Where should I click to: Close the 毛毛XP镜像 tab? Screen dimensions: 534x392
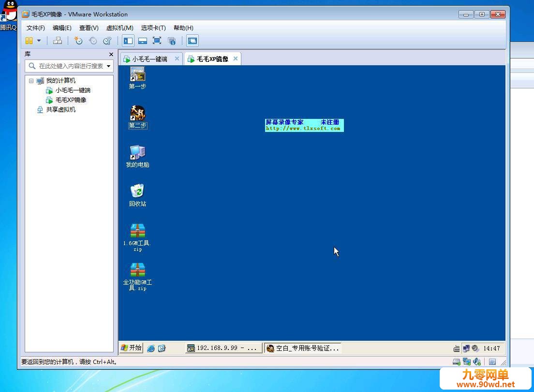tap(236, 58)
